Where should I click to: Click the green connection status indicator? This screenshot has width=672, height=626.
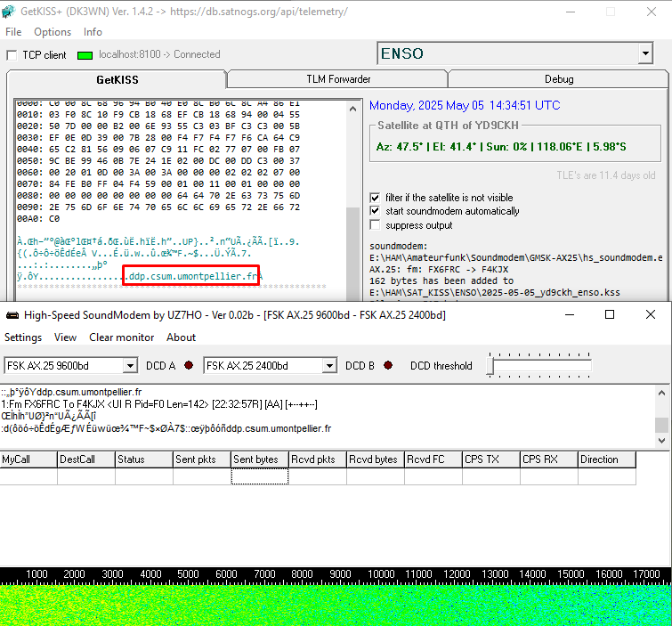coord(85,55)
